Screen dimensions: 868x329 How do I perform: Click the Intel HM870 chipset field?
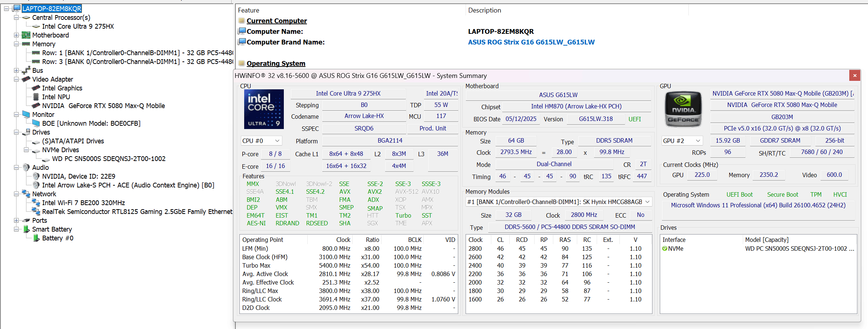pos(576,106)
